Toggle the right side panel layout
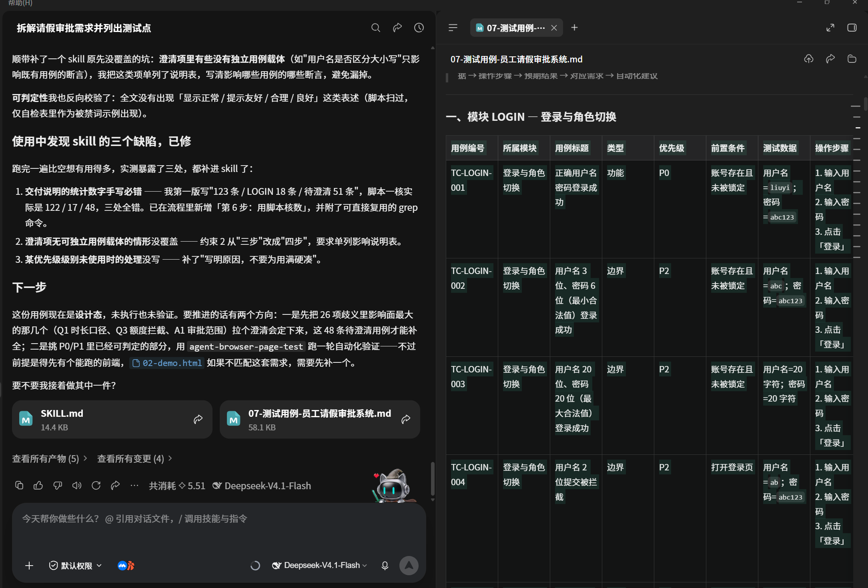868x588 pixels. tap(852, 28)
